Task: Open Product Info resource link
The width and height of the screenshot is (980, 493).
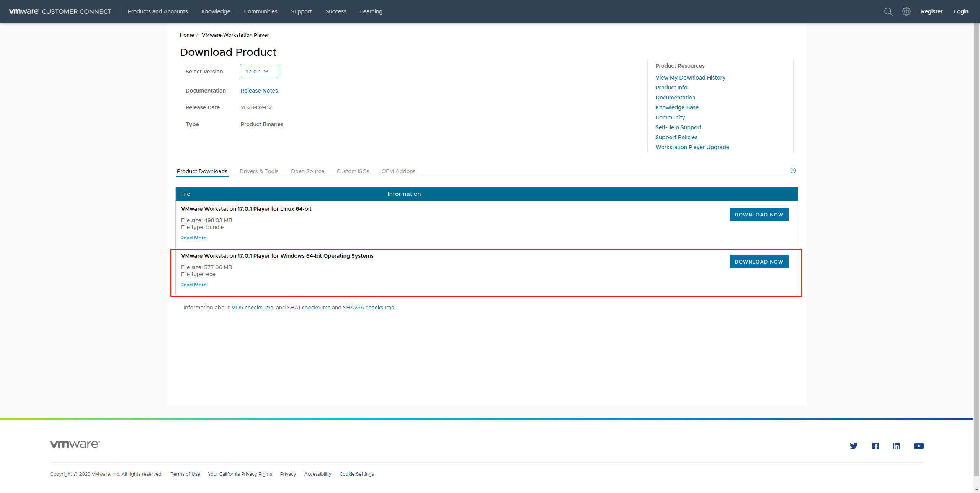Action: pos(671,88)
